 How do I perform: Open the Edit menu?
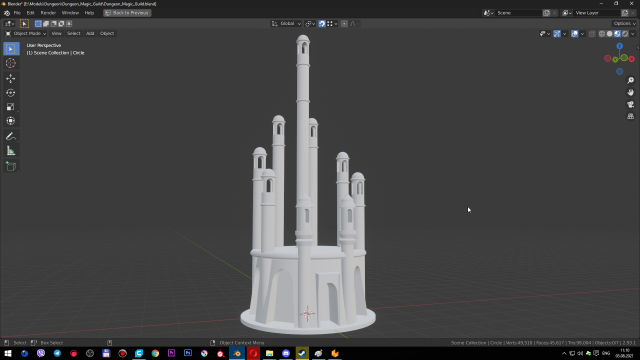point(30,13)
